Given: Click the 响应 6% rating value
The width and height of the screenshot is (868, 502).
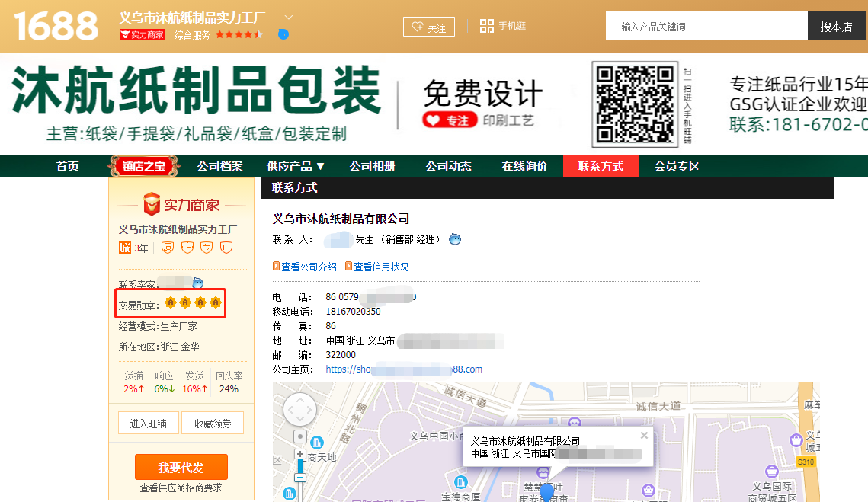Looking at the screenshot, I should [165, 388].
